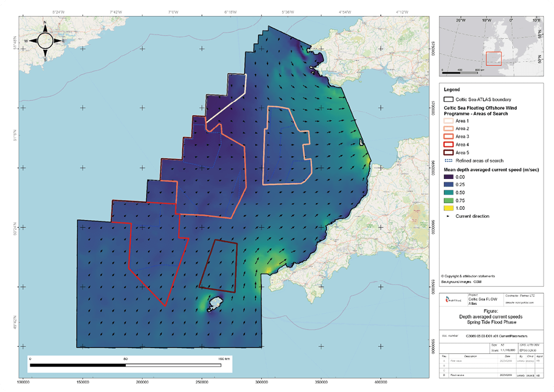Click the Celtic Sea ATLAS boundary legend symbol
Screen dimensions: 554x392
click(x=448, y=99)
